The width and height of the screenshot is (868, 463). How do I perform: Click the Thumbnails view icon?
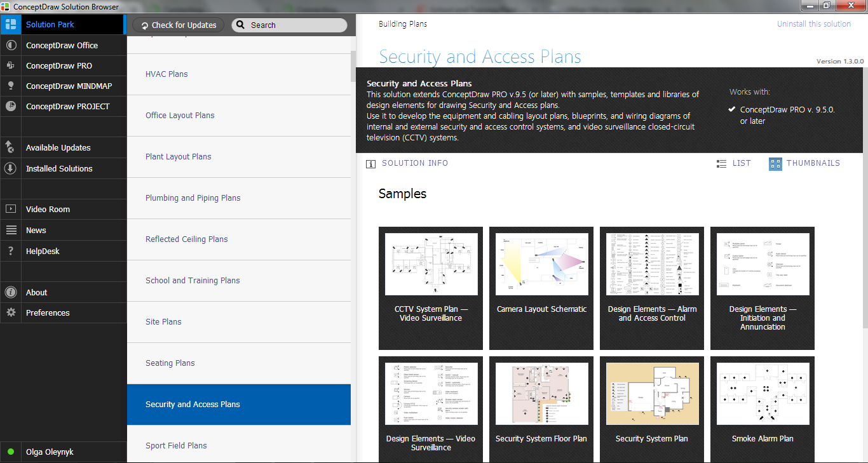click(775, 164)
